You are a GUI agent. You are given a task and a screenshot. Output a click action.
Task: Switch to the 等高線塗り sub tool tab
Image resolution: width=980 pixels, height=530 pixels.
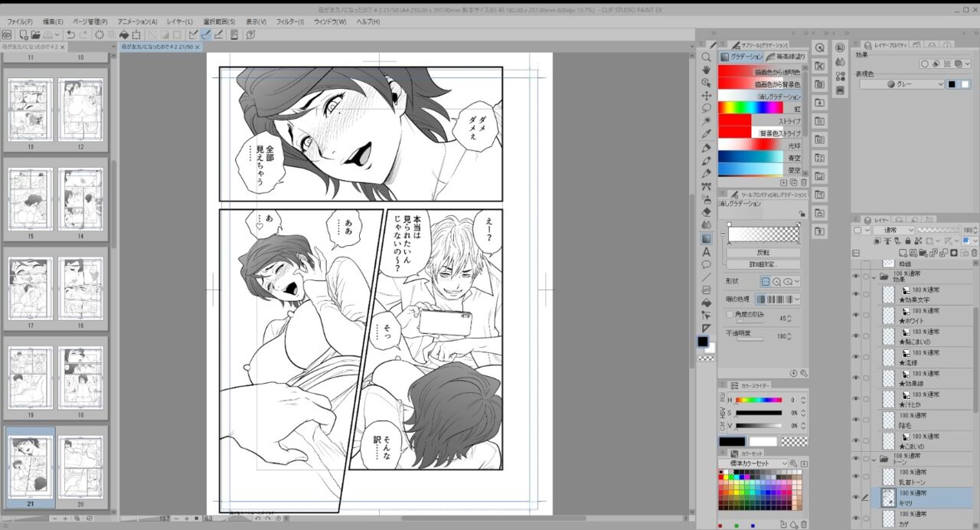(x=786, y=57)
